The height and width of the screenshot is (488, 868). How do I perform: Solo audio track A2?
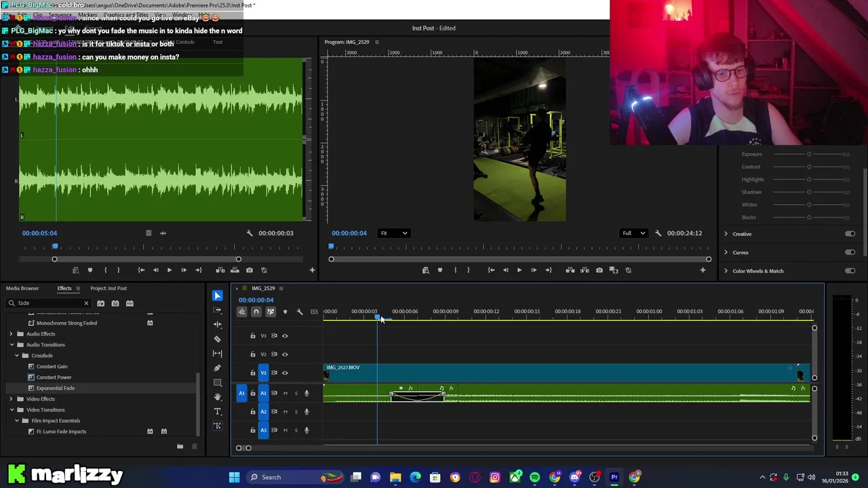tap(296, 411)
